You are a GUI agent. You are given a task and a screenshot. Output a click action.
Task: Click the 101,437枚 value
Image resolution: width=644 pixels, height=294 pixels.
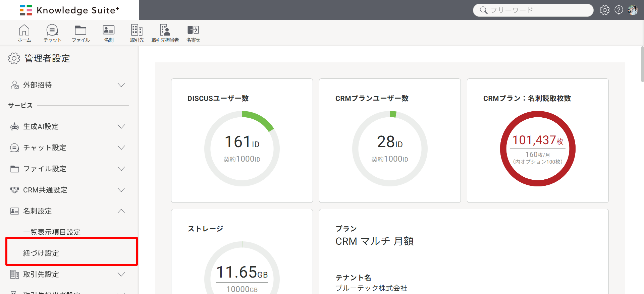point(538,140)
